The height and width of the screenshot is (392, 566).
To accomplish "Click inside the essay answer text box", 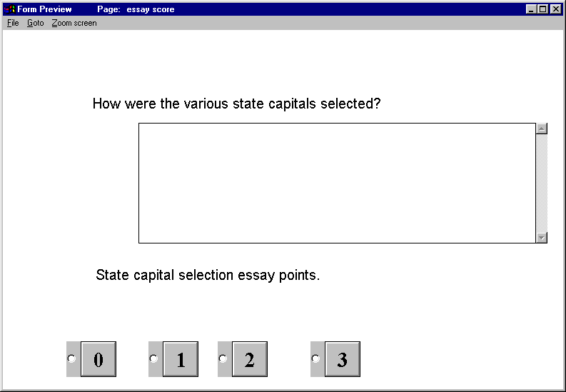I will 337,183.
